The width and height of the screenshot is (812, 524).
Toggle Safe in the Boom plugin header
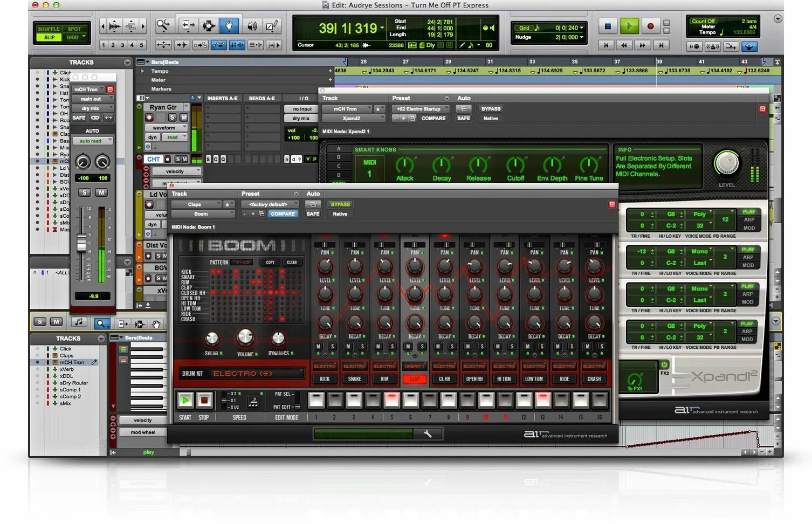313,214
